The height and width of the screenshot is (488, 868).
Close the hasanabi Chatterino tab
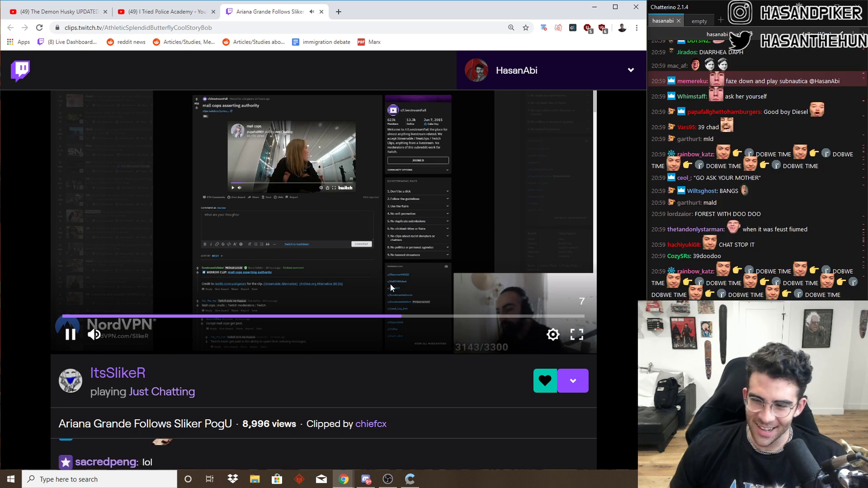(x=678, y=21)
